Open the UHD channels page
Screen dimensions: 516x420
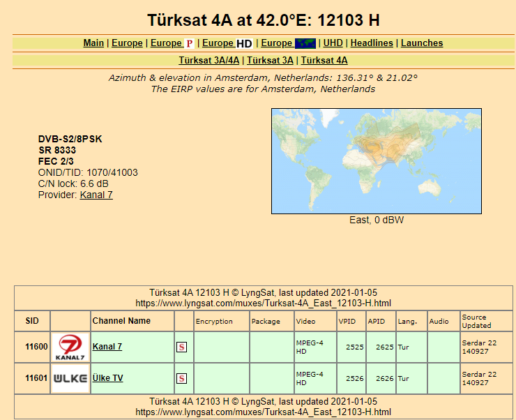tap(333, 43)
